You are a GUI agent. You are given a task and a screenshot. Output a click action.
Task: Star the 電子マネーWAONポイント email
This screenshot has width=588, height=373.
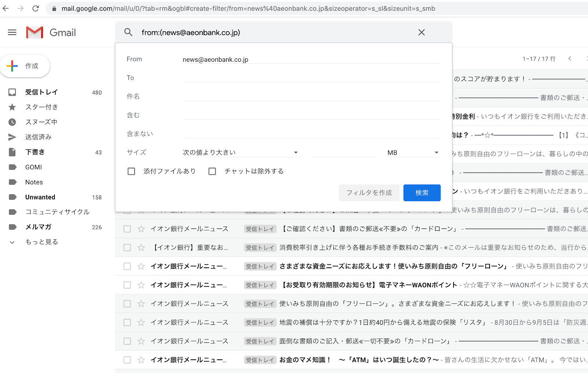(141, 285)
